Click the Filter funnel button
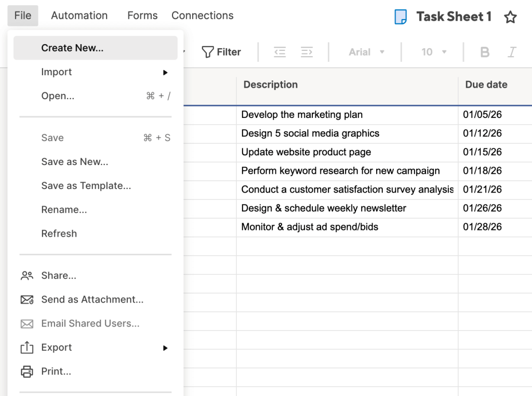 point(221,52)
